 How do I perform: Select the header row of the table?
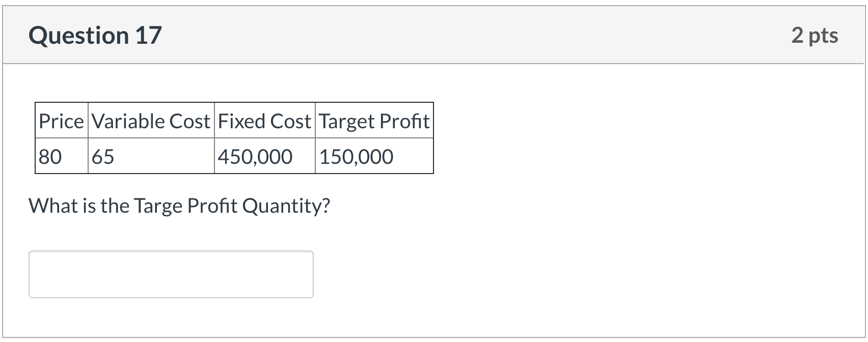coord(234,121)
